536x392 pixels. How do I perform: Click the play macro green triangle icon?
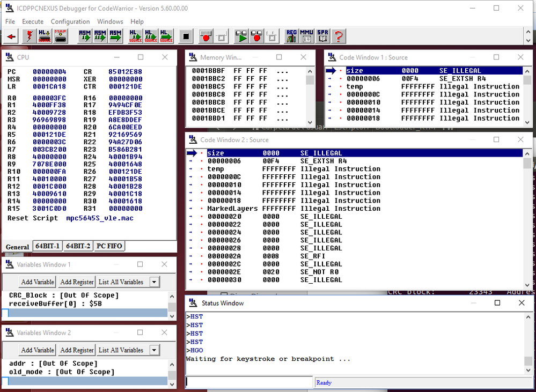tap(241, 36)
